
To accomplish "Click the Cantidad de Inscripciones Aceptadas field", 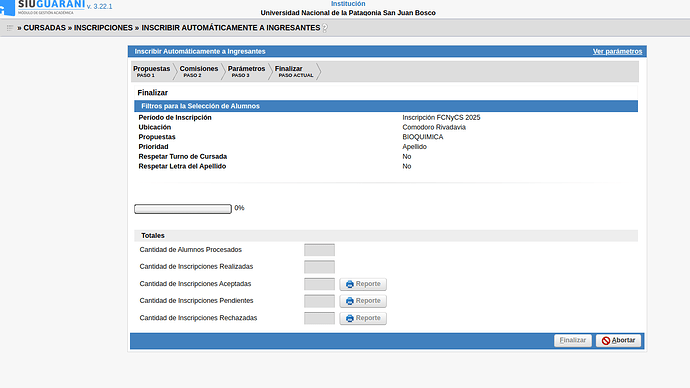I will click(x=319, y=284).
